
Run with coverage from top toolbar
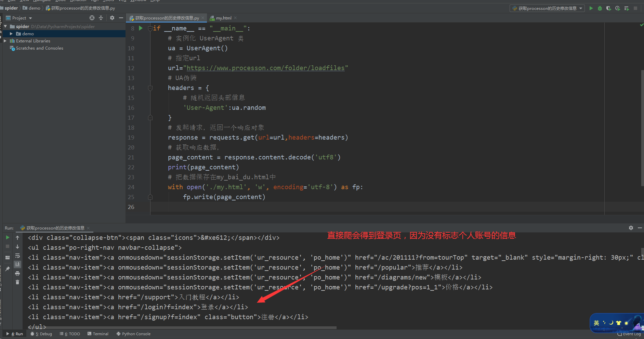(x=609, y=8)
